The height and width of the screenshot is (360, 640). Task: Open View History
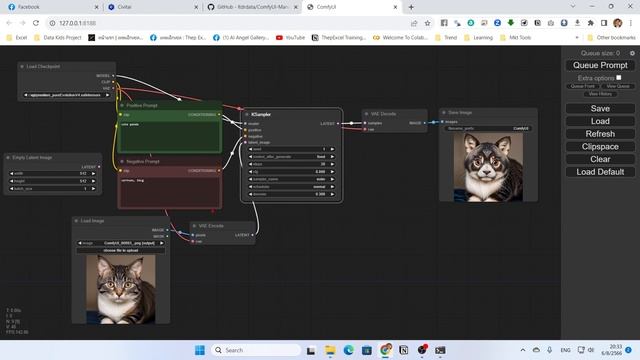pos(600,94)
